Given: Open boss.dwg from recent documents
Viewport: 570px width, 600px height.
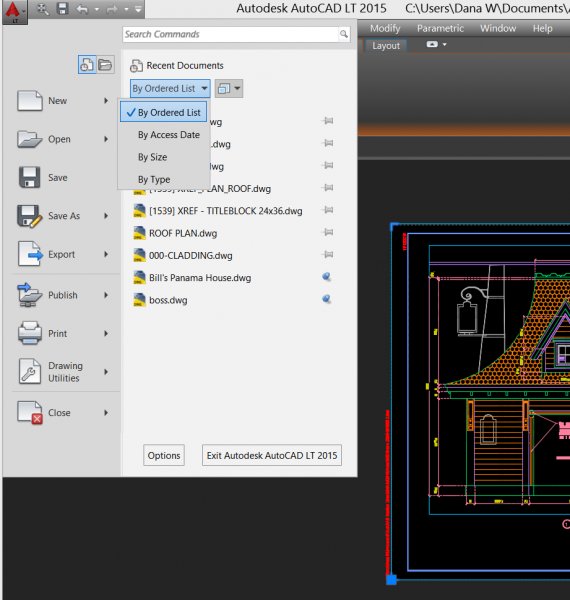Looking at the screenshot, I should [x=168, y=300].
